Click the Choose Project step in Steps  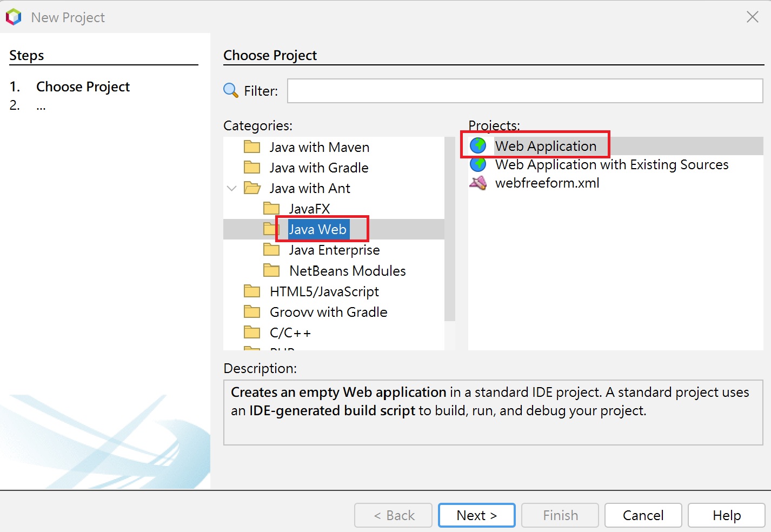pyautogui.click(x=83, y=87)
